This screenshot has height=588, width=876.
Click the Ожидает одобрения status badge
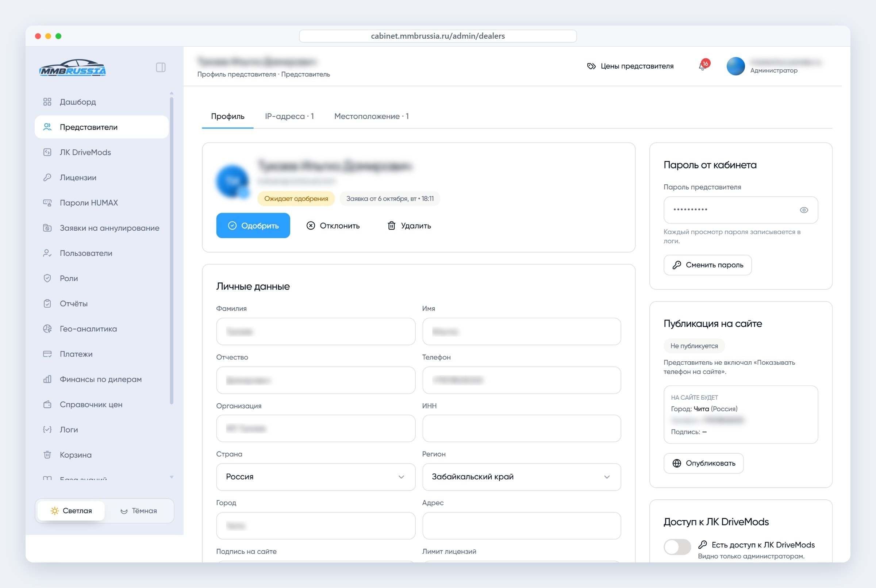[x=296, y=199]
